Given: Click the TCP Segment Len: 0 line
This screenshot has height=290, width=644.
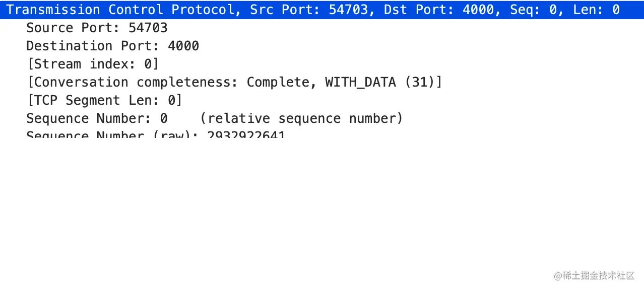Looking at the screenshot, I should pyautogui.click(x=104, y=100).
